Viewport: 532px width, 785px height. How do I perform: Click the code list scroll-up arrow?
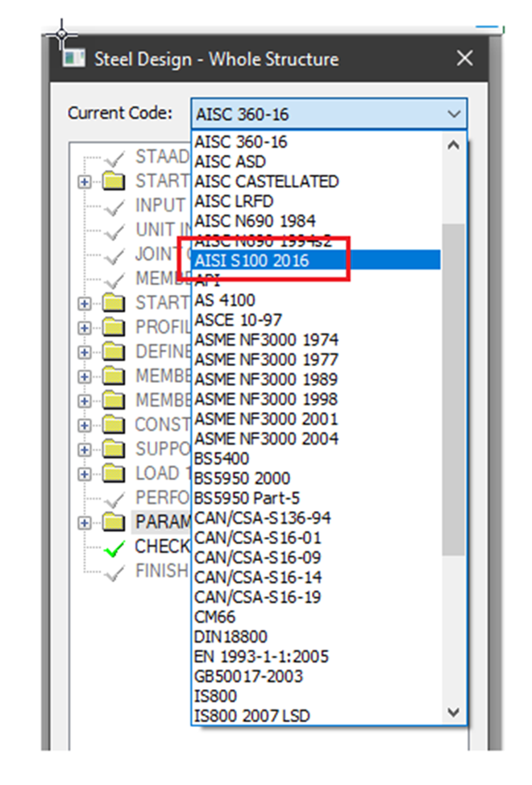coord(454,146)
